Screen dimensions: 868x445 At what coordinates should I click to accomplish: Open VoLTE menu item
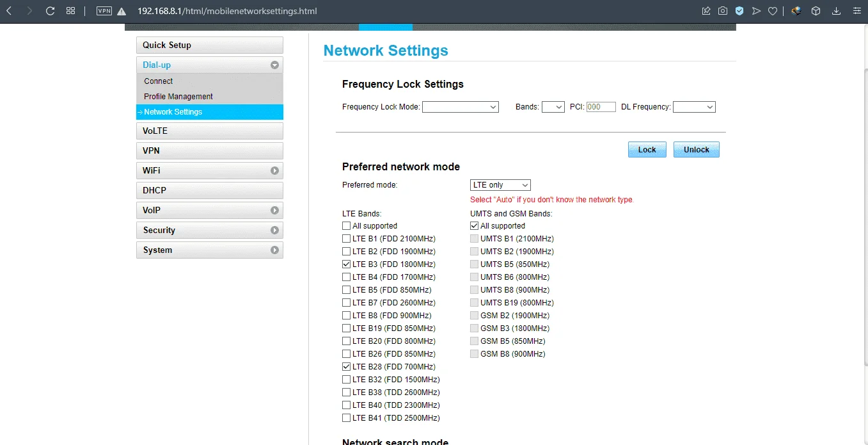click(x=210, y=131)
